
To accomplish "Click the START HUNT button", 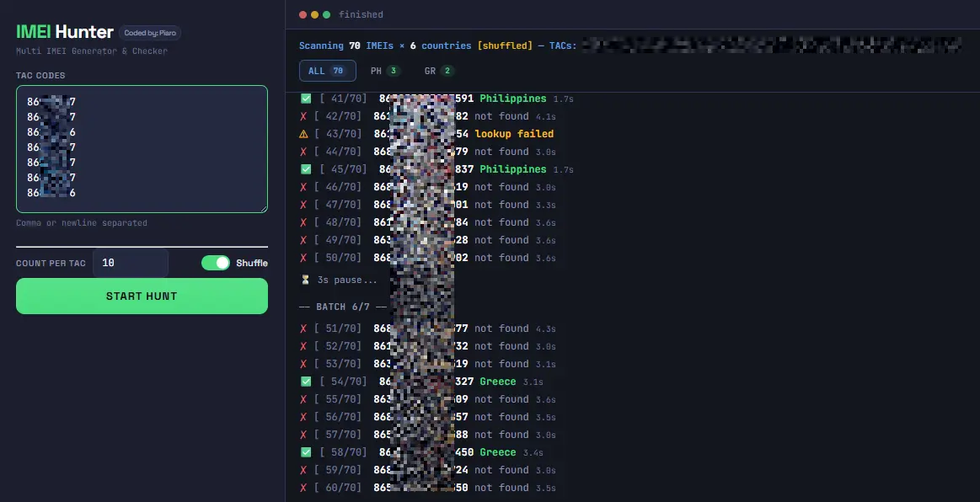I will pos(142,296).
